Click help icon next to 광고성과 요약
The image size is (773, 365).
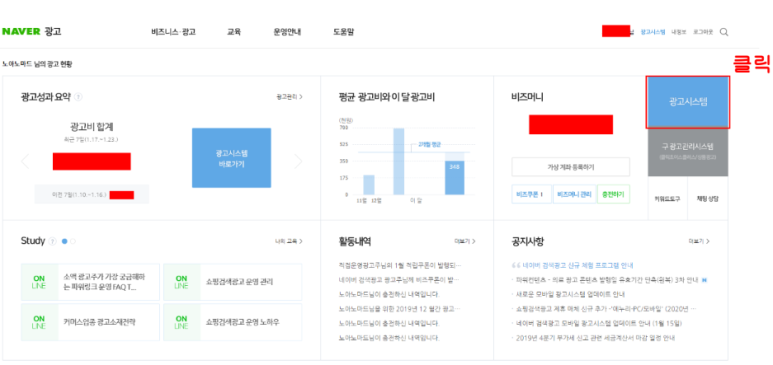(x=78, y=97)
